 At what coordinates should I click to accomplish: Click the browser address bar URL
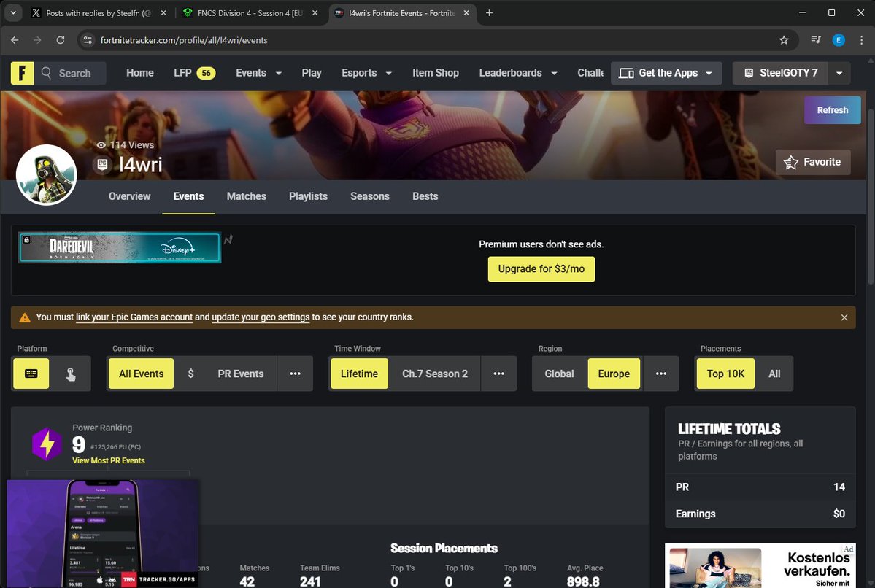tap(184, 40)
